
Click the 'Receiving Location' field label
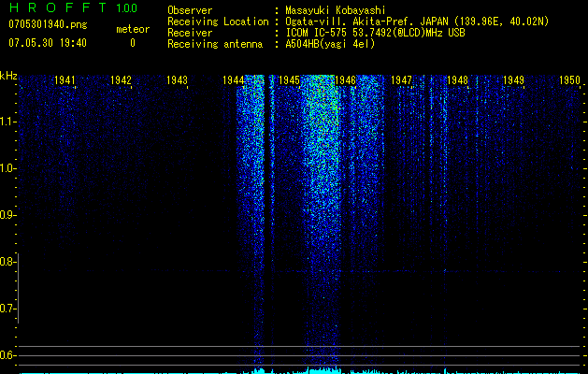click(x=218, y=22)
